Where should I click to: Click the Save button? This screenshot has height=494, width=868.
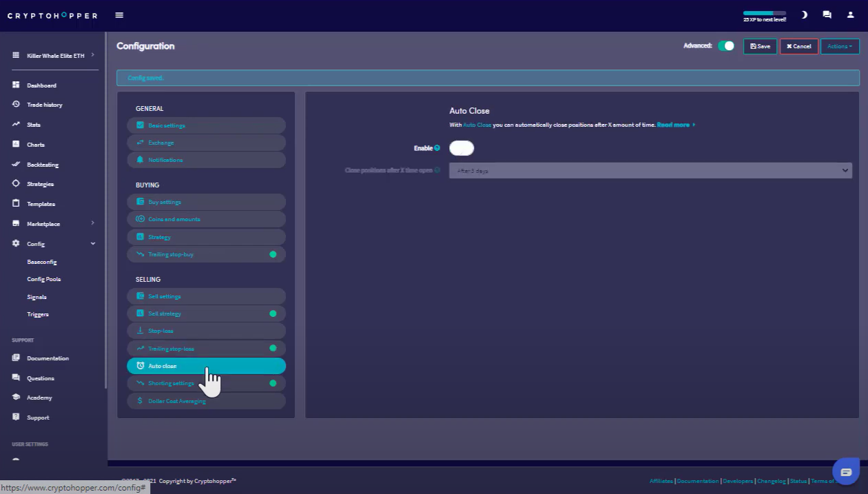(760, 46)
